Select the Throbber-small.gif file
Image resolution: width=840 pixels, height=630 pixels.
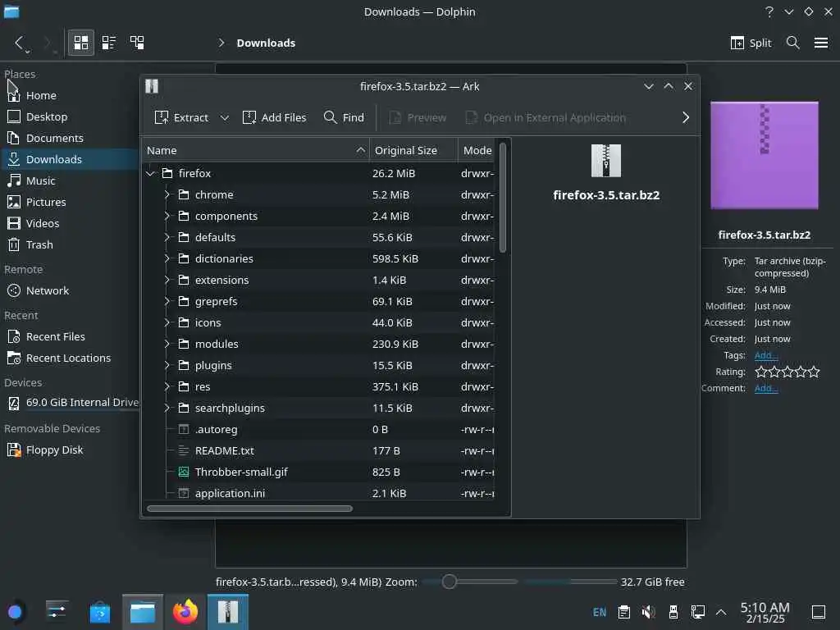point(319,472)
